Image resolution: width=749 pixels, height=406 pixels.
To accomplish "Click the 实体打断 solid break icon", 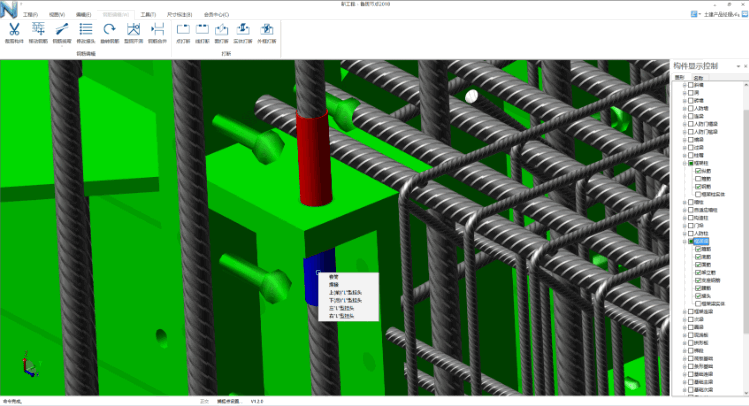I will [x=243, y=33].
